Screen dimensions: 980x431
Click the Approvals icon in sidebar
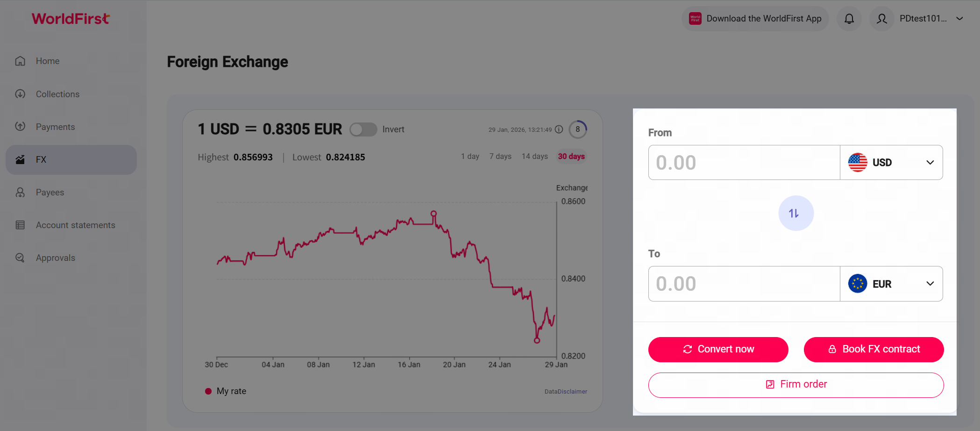(20, 258)
